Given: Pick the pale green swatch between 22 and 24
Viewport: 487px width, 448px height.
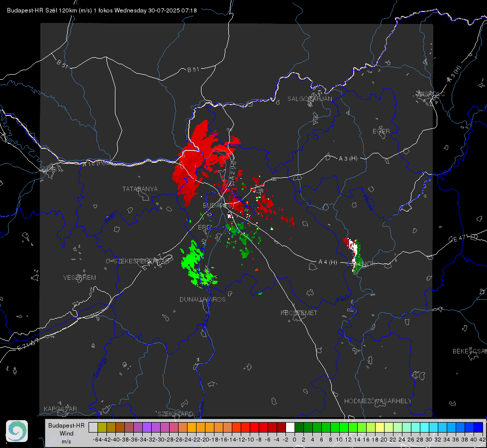Looking at the screenshot, I should coord(397,427).
